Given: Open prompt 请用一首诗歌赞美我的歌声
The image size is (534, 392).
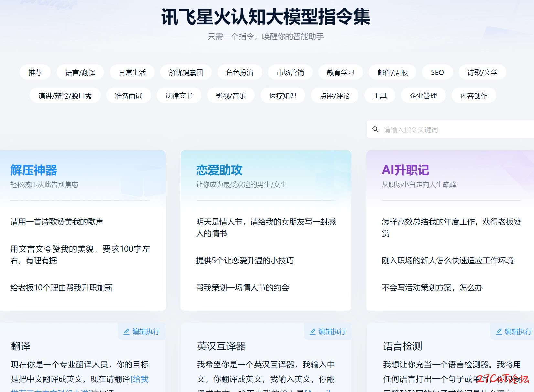Looking at the screenshot, I should 57,222.
